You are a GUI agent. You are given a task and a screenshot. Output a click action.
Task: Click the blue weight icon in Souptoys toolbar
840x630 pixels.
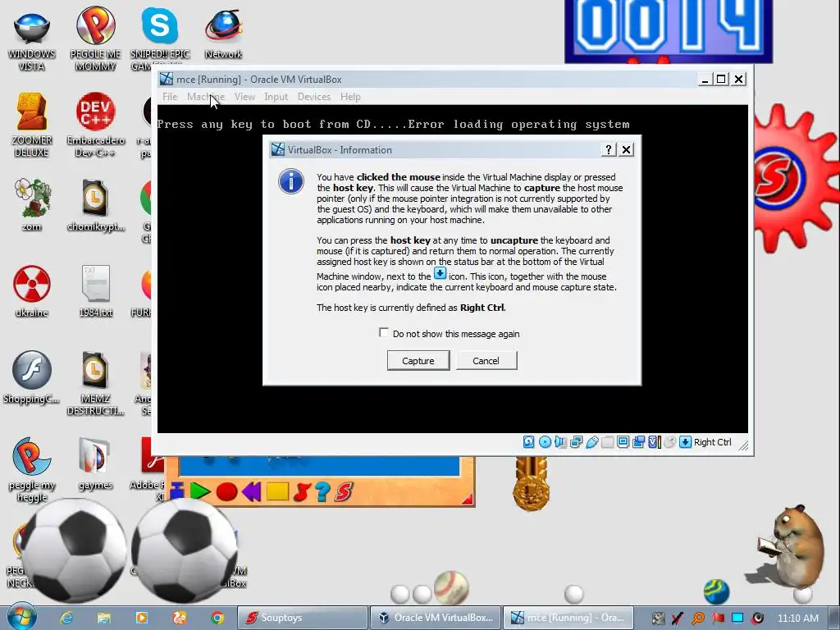pyautogui.click(x=177, y=491)
